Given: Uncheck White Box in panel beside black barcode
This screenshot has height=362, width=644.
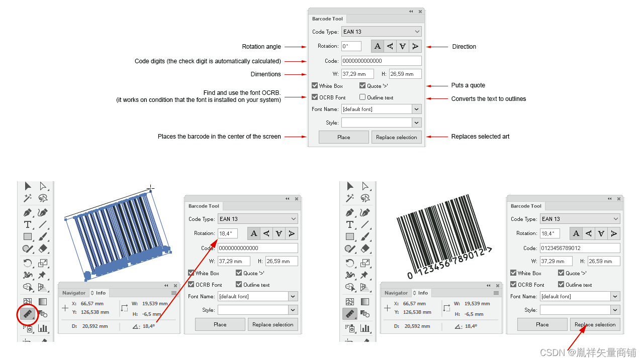Looking at the screenshot, I should click(513, 273).
